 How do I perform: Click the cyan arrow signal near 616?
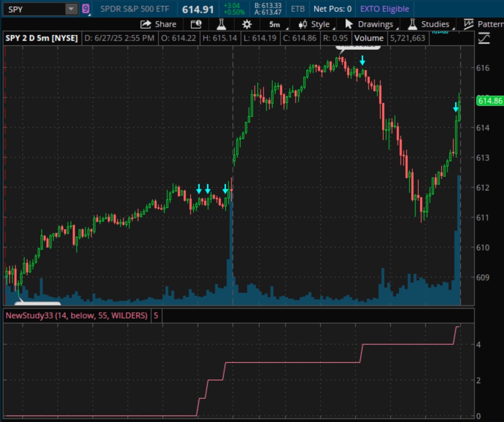[x=362, y=60]
